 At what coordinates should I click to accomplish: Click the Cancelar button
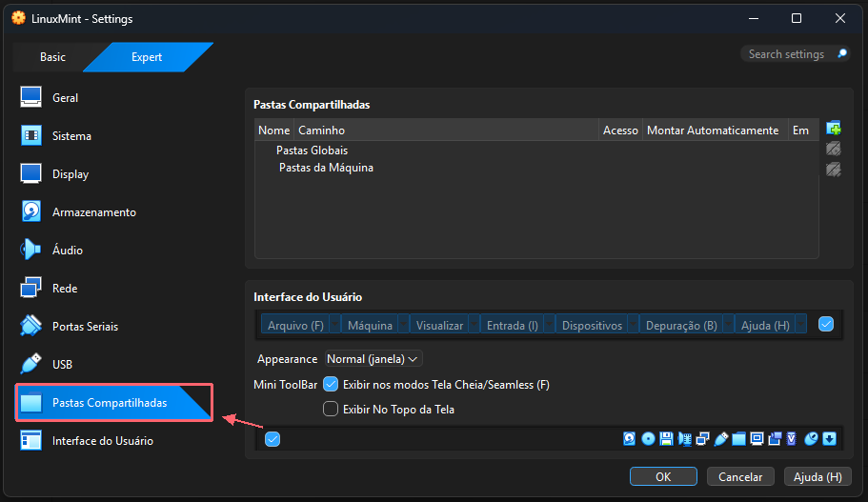[740, 476]
